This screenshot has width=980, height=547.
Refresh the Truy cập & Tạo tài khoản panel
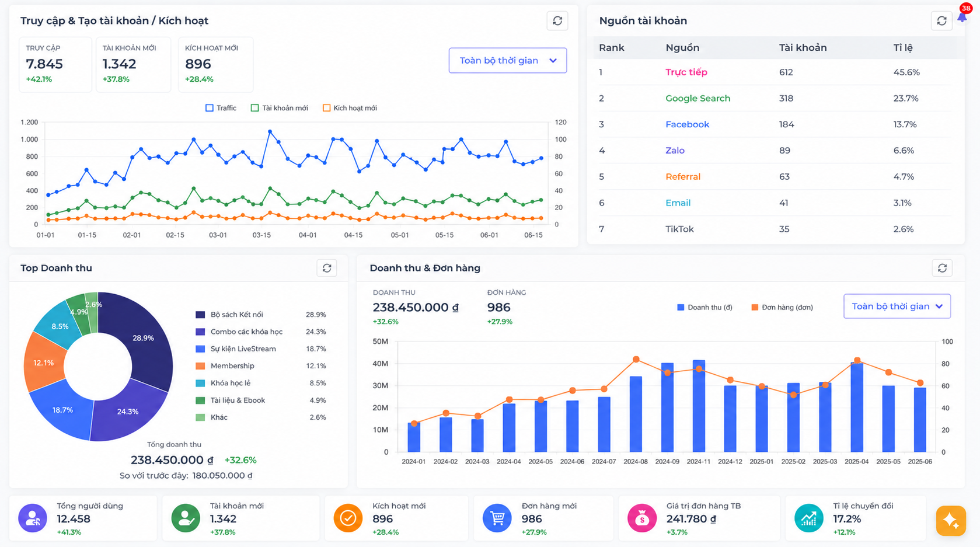click(557, 21)
